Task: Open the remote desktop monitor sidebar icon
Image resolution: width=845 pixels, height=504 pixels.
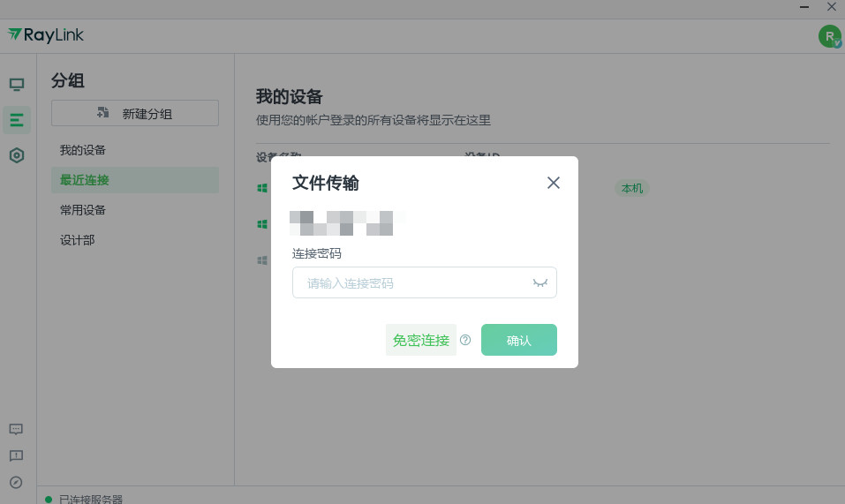Action: [x=17, y=85]
